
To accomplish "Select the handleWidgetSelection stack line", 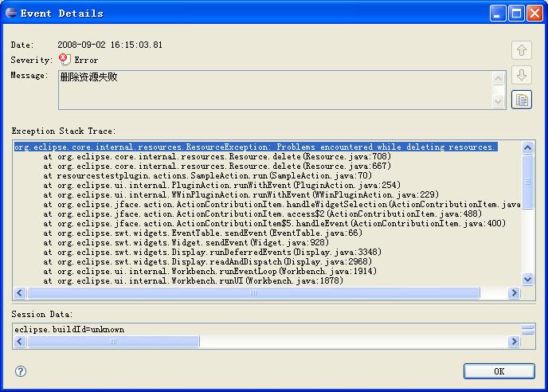I will pos(282,204).
